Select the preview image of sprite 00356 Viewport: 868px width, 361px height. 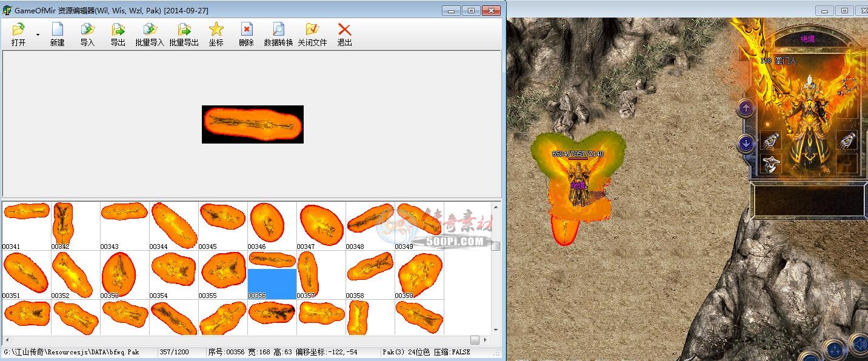(253, 124)
